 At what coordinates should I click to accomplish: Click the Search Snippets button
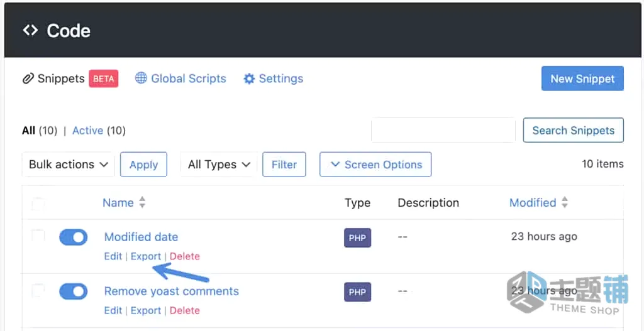click(574, 131)
